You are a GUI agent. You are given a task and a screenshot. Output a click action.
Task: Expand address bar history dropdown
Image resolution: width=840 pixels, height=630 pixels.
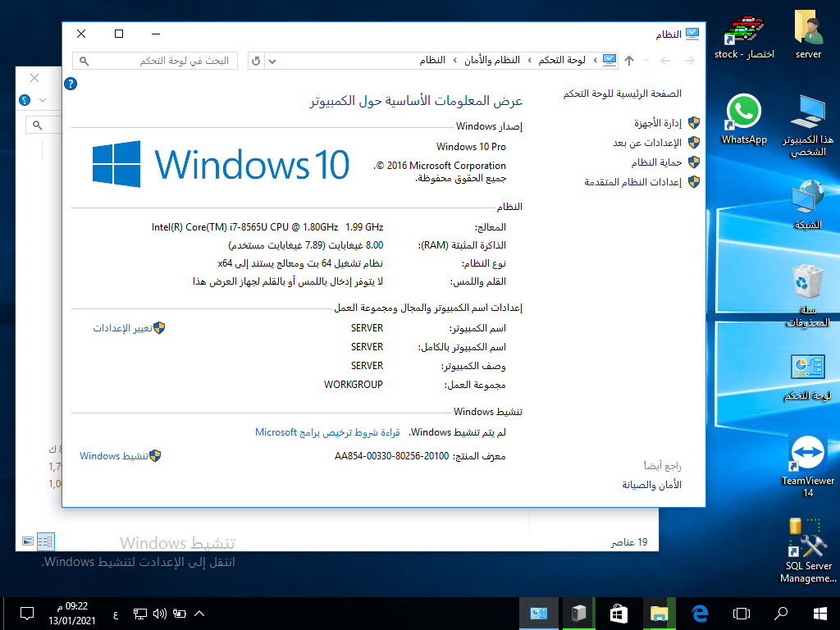pos(272,61)
